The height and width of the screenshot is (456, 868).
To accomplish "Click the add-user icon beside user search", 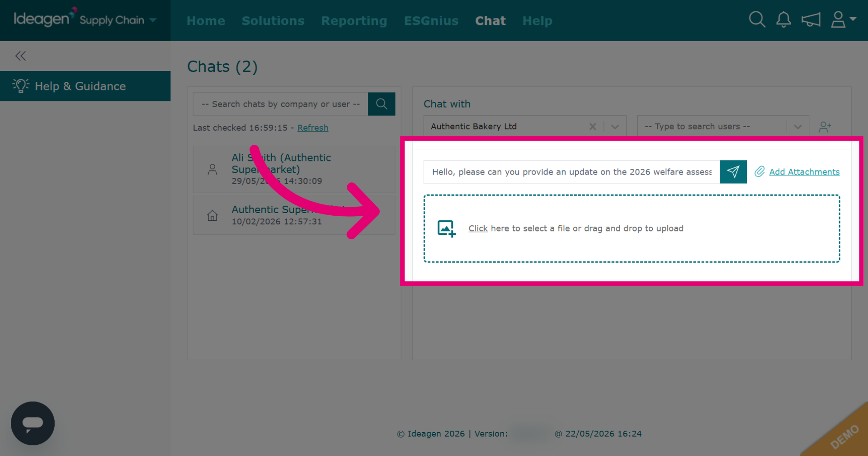I will point(825,127).
